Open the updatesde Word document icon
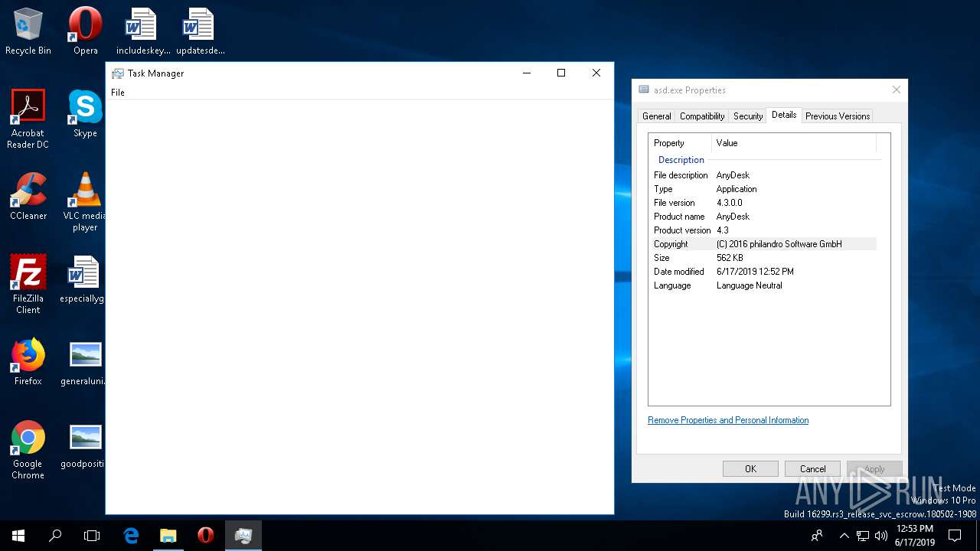The width and height of the screenshot is (980, 551). 200,31
